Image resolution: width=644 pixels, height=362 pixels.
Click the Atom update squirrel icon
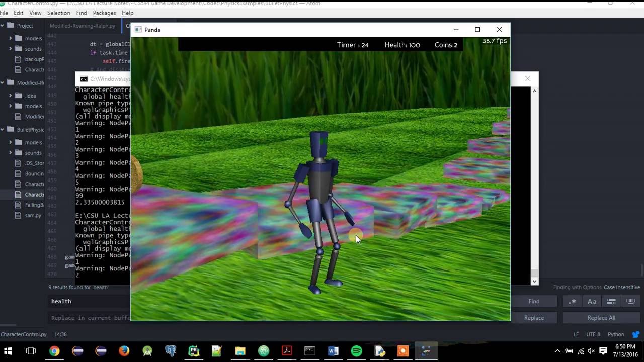(636, 334)
